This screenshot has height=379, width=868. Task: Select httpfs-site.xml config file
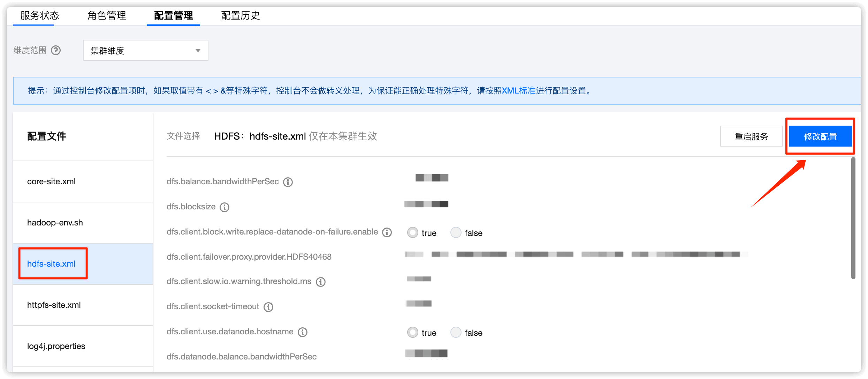pyautogui.click(x=83, y=305)
